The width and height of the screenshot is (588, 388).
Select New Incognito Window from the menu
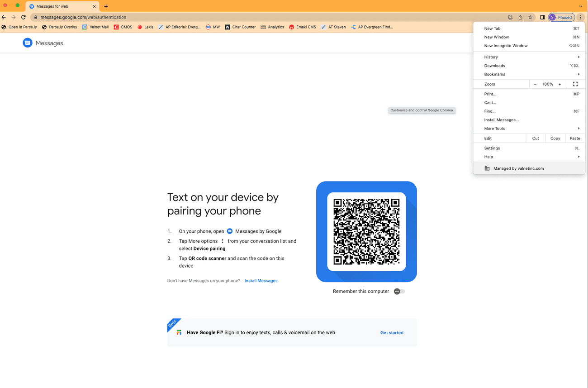pyautogui.click(x=506, y=45)
